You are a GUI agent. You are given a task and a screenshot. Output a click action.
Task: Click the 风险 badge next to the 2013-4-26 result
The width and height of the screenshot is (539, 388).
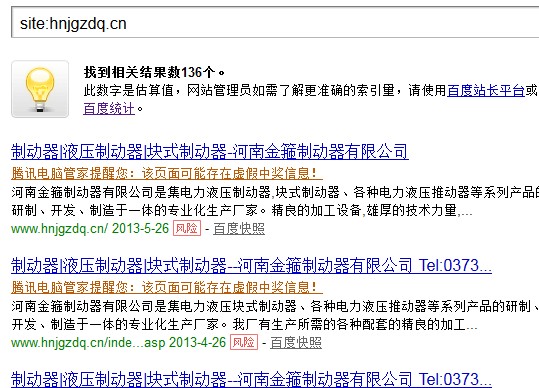[x=244, y=342]
